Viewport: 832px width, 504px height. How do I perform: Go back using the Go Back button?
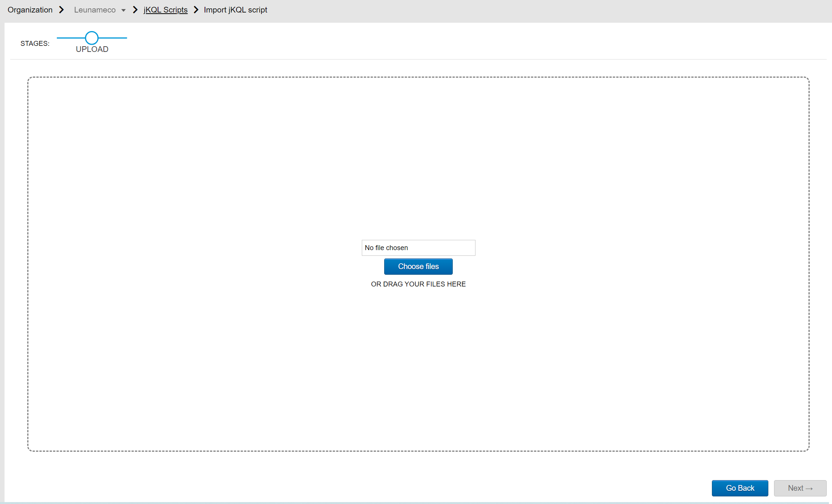(740, 488)
